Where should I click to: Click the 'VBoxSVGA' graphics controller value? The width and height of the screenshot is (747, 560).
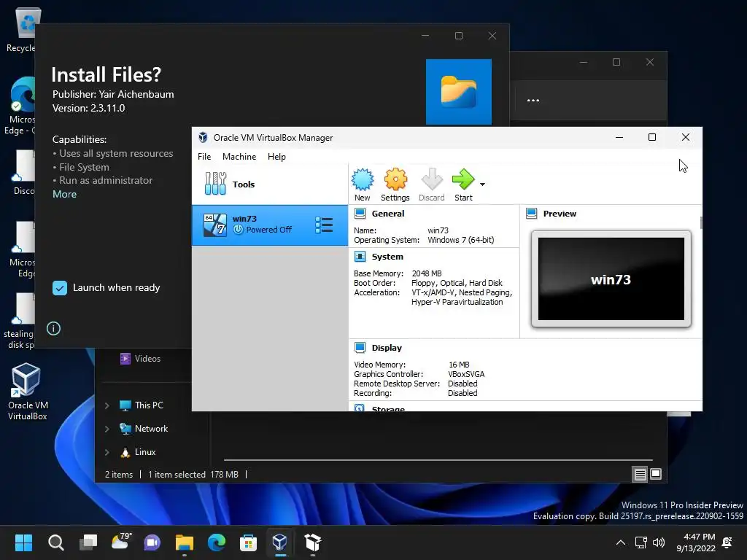click(x=466, y=374)
